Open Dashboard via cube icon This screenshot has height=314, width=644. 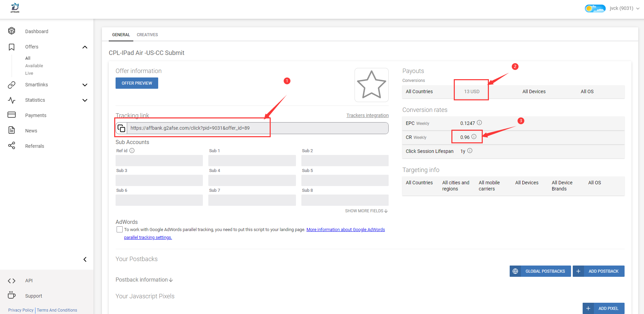pyautogui.click(x=12, y=31)
